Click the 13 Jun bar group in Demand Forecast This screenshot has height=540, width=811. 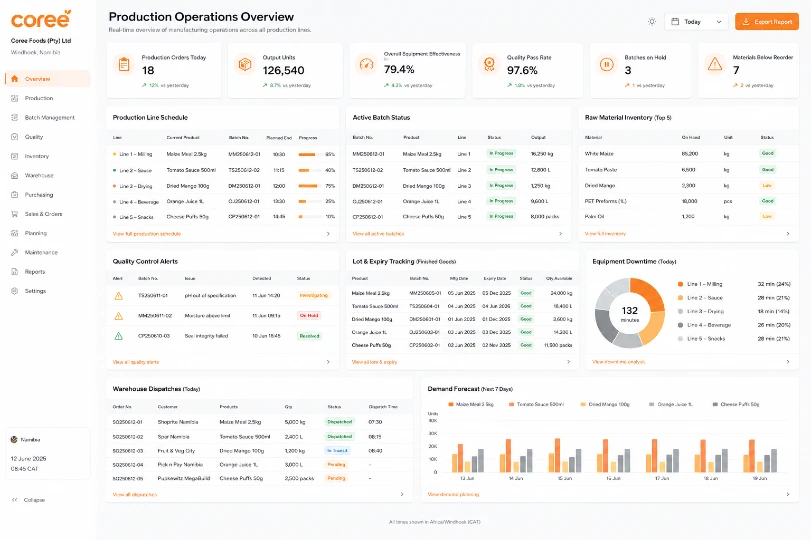pos(468,458)
